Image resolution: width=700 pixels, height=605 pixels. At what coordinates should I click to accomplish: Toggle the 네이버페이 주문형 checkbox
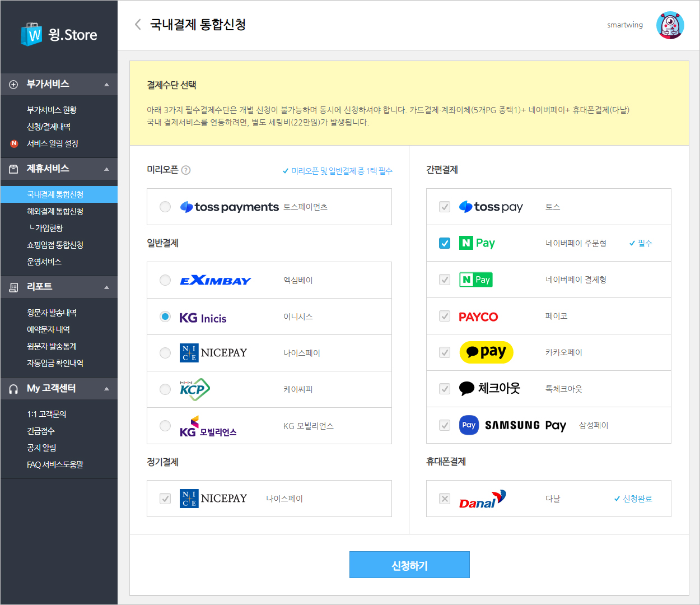point(445,243)
